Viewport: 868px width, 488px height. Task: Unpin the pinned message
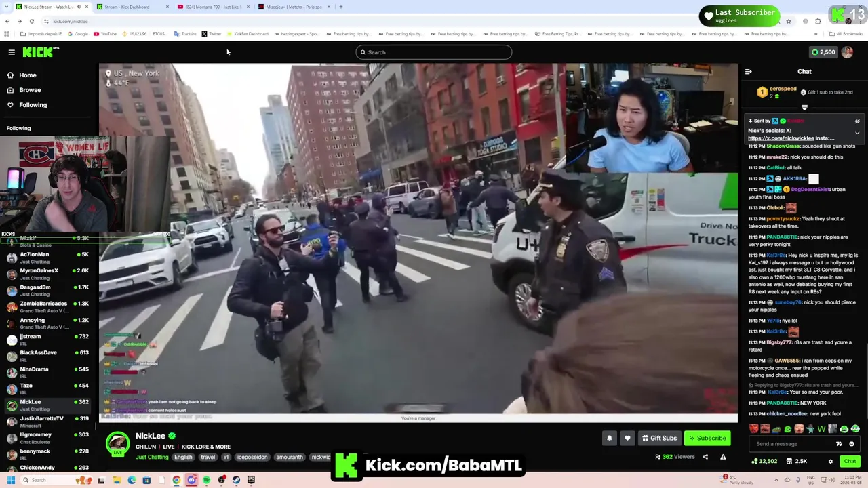coord(857,121)
